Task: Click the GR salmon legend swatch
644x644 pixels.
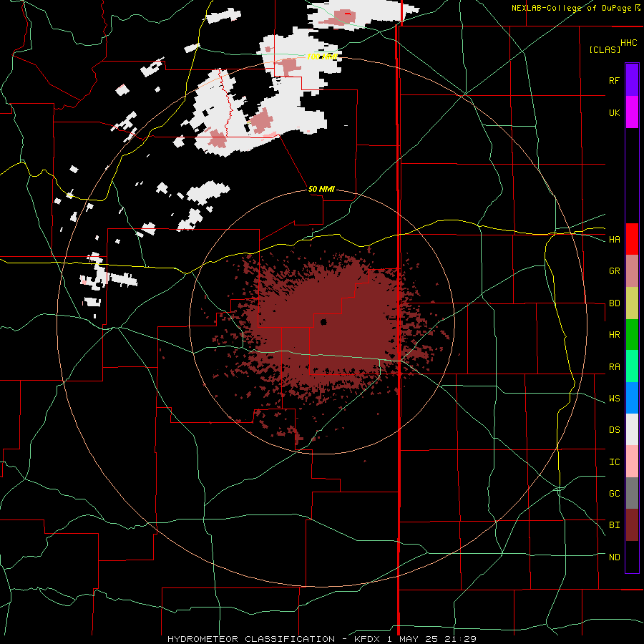Action: (x=632, y=270)
